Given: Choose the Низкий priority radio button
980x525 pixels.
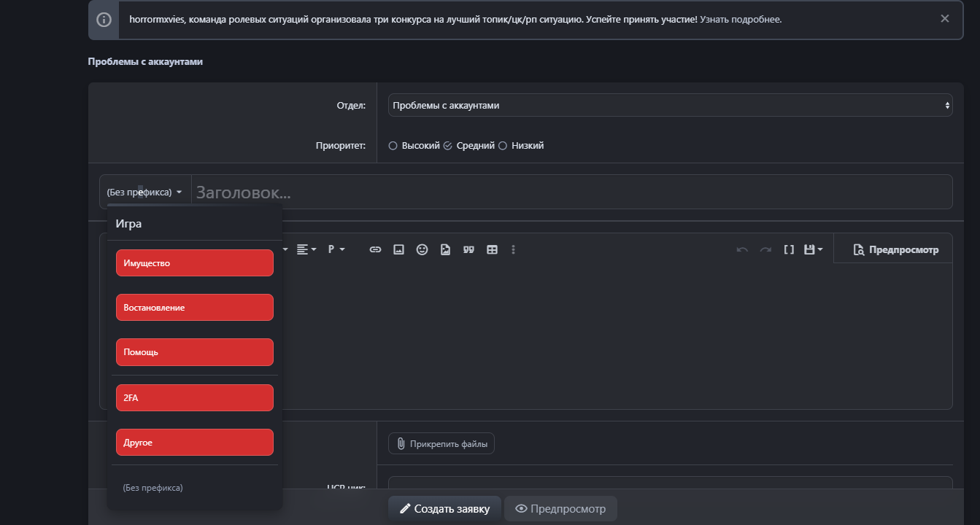Looking at the screenshot, I should coord(503,146).
